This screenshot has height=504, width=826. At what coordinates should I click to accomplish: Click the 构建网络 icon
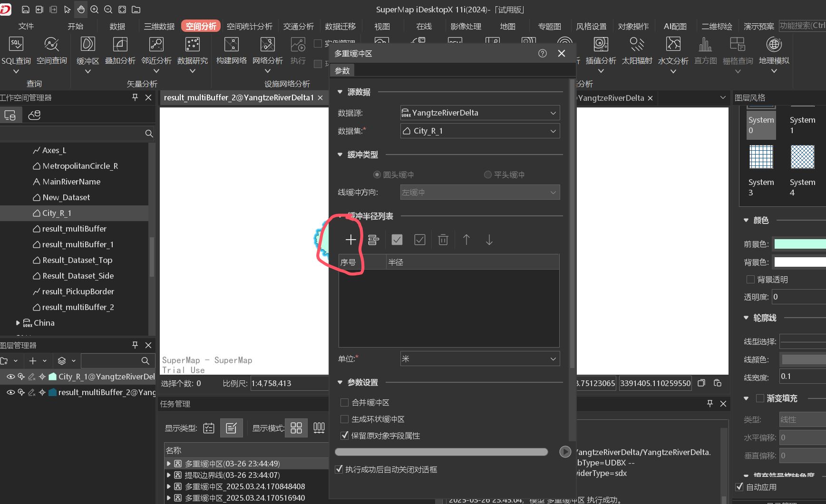[232, 45]
